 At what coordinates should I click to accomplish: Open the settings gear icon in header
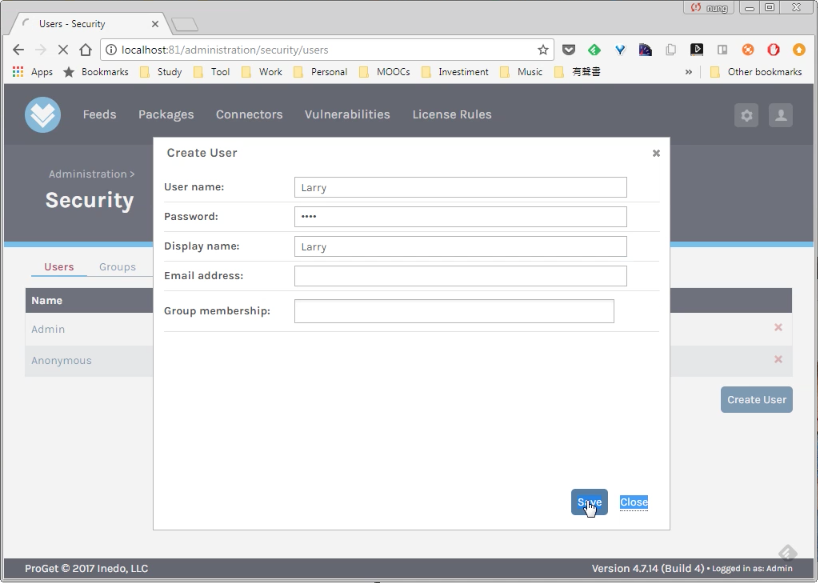pos(747,115)
